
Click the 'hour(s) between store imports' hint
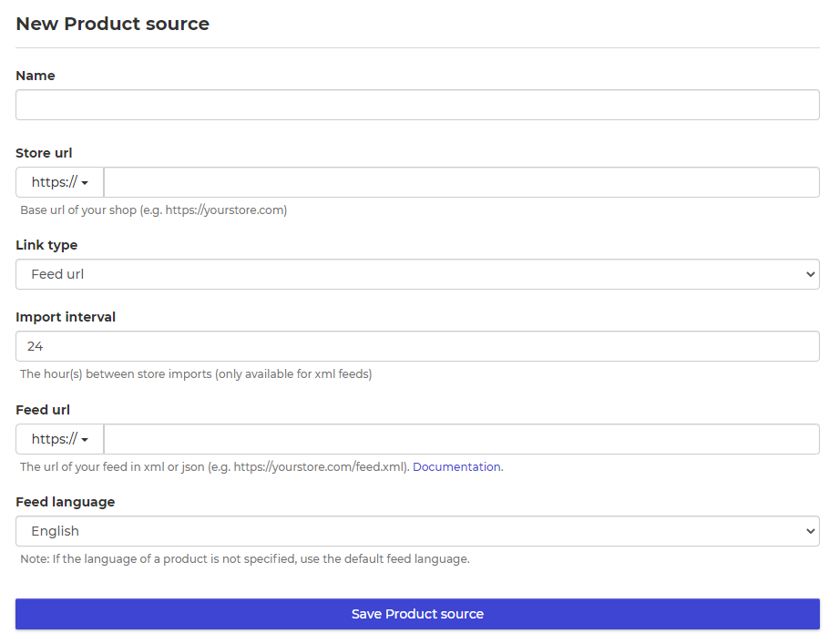tap(196, 373)
